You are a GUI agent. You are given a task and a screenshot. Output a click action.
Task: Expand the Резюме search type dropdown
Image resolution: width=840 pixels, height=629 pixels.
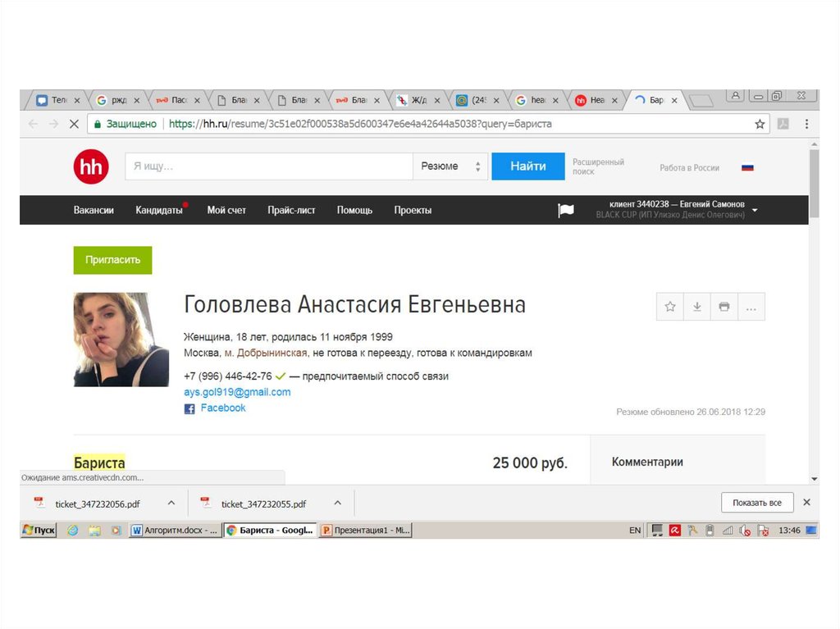[x=450, y=166]
